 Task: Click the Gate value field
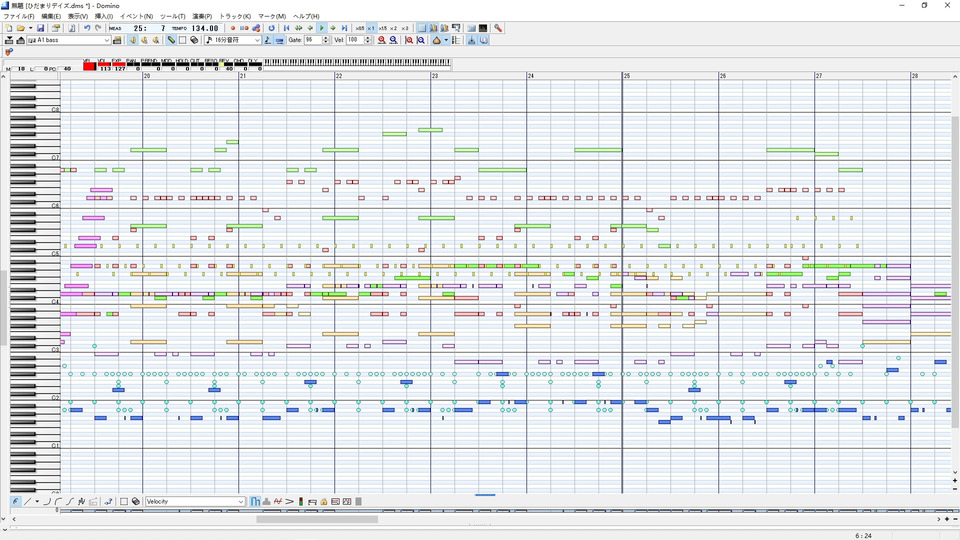313,40
